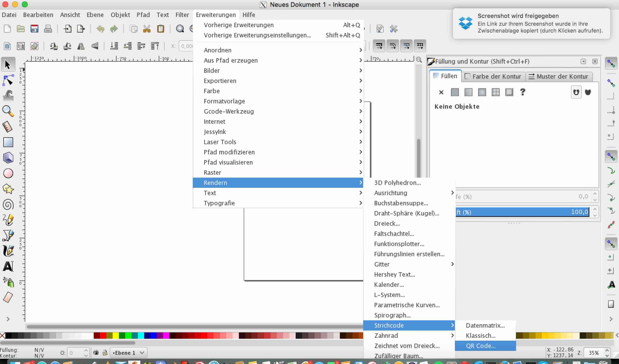619x364 pixels.
Task: Open Spirograph render extension
Action: tap(409, 315)
